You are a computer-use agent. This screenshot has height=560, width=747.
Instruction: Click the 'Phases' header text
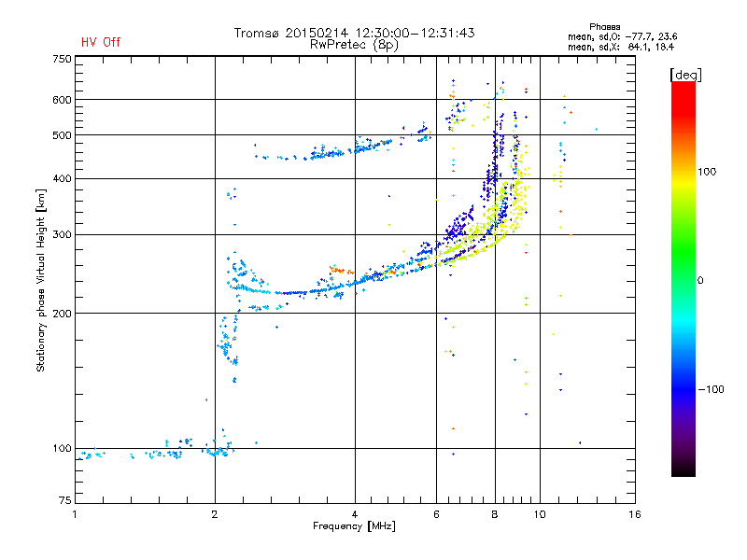604,27
